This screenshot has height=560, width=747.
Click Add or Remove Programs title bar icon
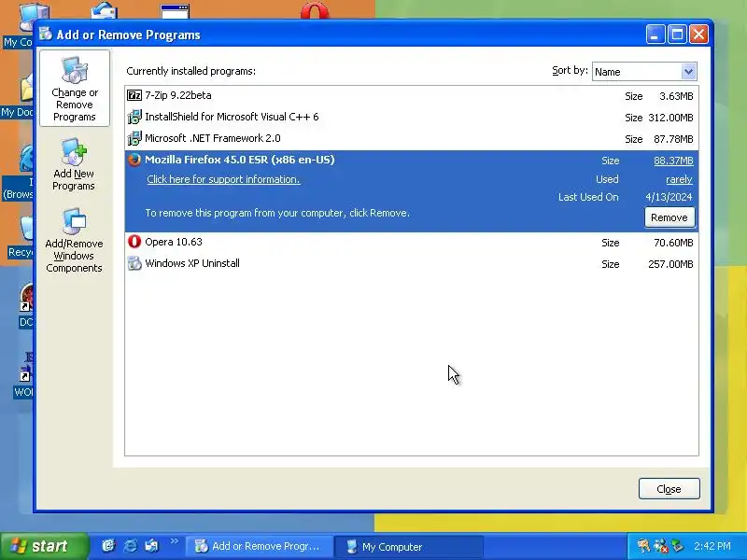46,34
